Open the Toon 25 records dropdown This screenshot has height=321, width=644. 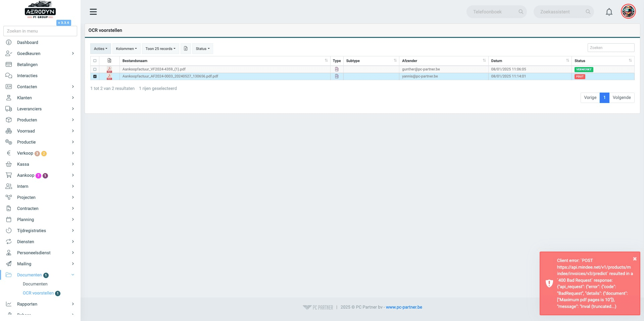click(160, 49)
